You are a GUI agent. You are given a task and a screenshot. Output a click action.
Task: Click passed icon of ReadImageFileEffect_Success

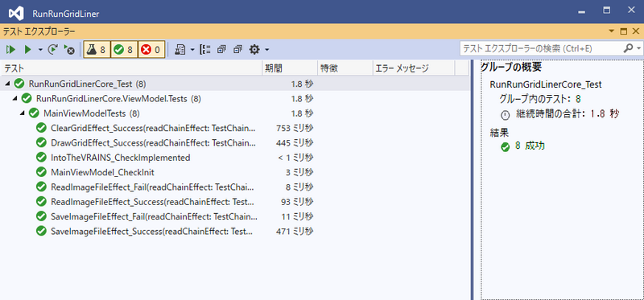[41, 202]
